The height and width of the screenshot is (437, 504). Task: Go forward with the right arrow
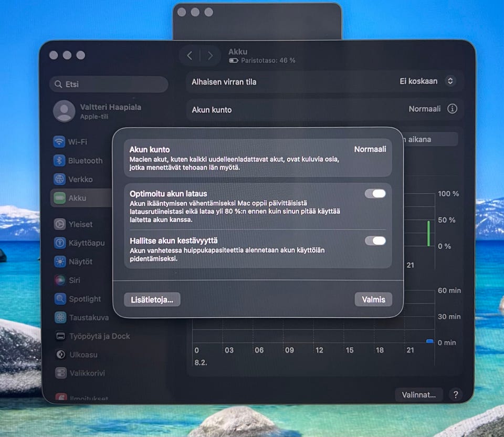pos(210,56)
